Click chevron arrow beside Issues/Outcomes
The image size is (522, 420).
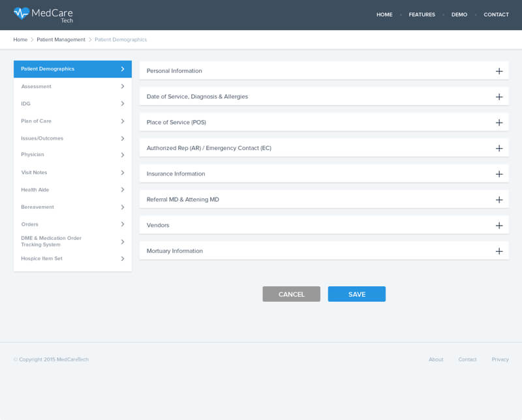[x=123, y=138]
